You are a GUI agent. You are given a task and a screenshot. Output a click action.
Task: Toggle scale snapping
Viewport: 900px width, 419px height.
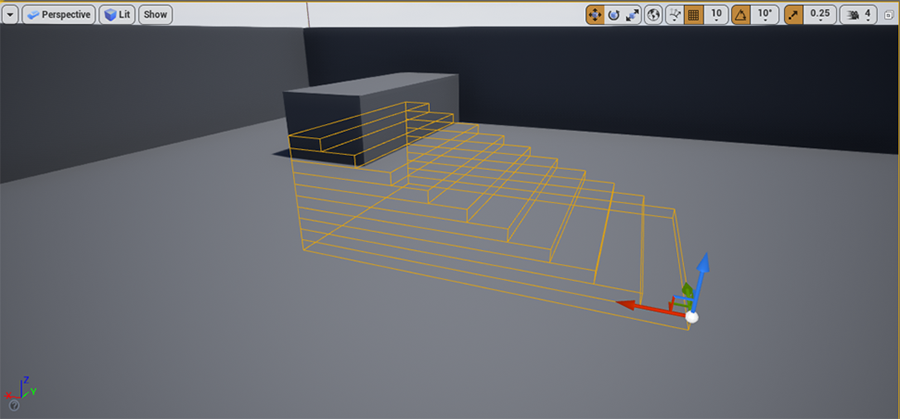pyautogui.click(x=793, y=15)
